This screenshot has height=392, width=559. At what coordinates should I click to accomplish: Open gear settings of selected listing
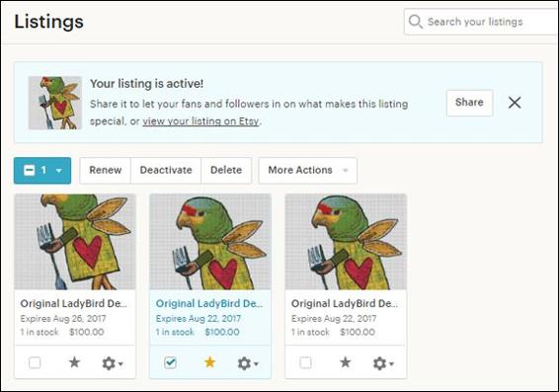[x=248, y=363]
